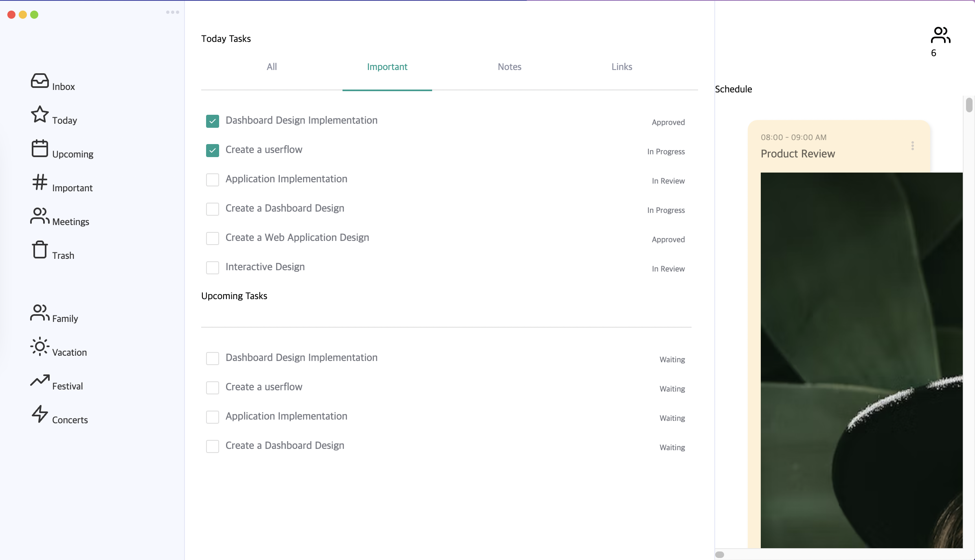
Task: Check the Create a Web Application Design box
Action: click(212, 238)
